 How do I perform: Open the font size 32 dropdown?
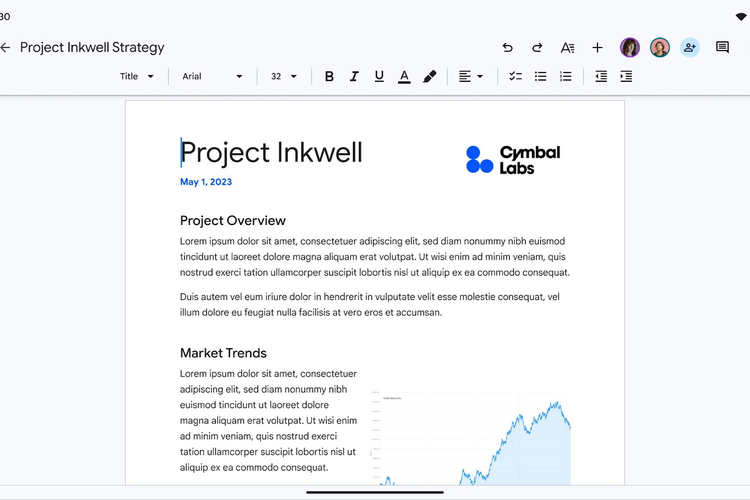[x=284, y=76]
